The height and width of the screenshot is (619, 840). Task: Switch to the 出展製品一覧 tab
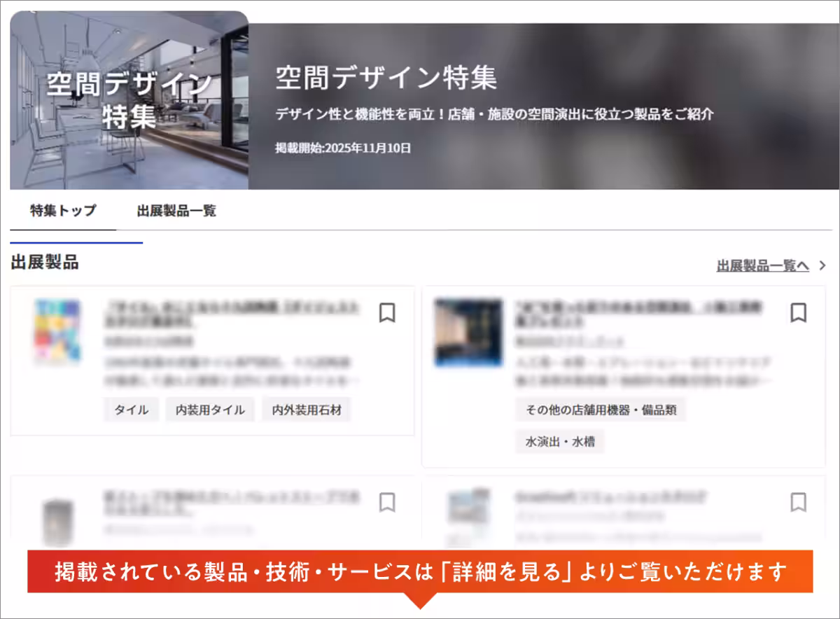point(175,211)
